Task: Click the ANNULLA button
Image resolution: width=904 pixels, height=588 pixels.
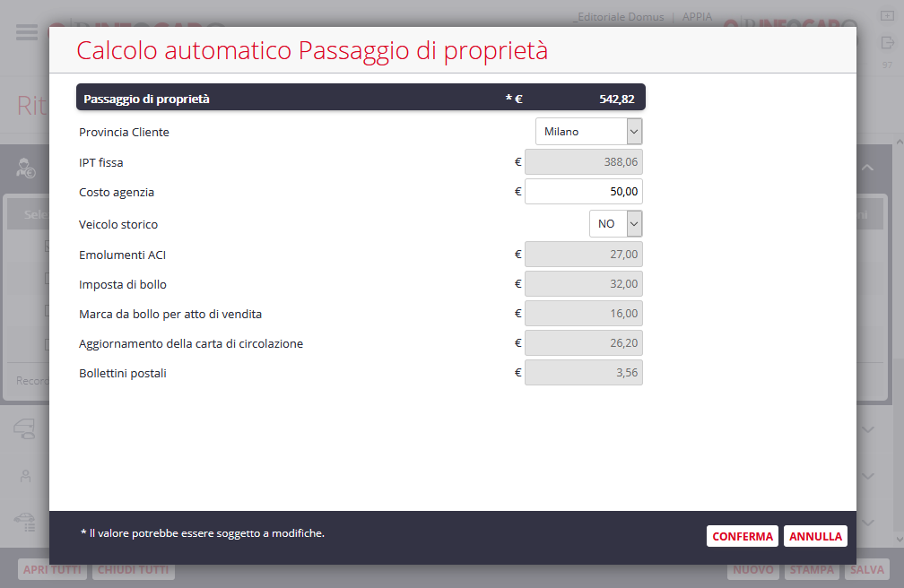Action: (x=815, y=536)
